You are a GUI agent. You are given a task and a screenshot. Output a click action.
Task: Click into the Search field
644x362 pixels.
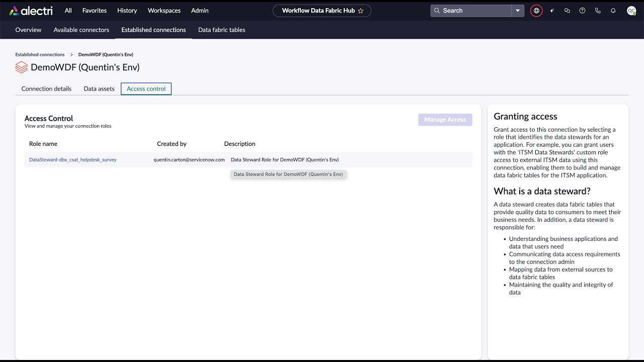click(471, 11)
